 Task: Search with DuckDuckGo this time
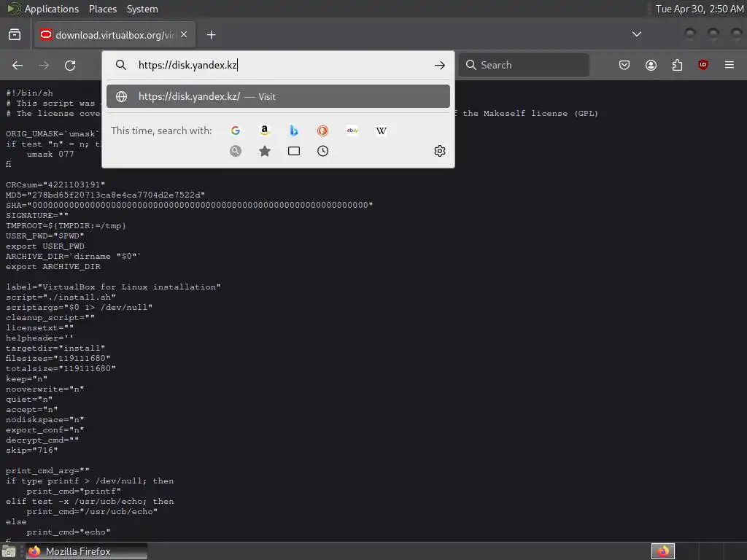coord(323,131)
